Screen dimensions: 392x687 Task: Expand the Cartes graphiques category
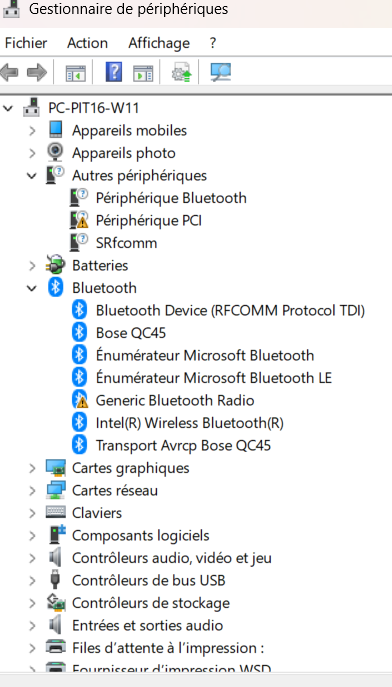pyautogui.click(x=32, y=468)
